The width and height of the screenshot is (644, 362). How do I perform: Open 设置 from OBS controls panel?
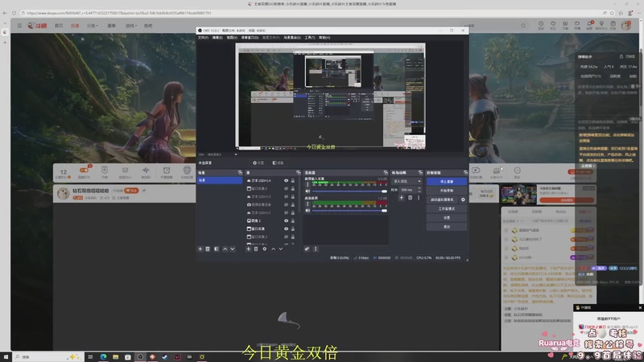click(x=447, y=217)
